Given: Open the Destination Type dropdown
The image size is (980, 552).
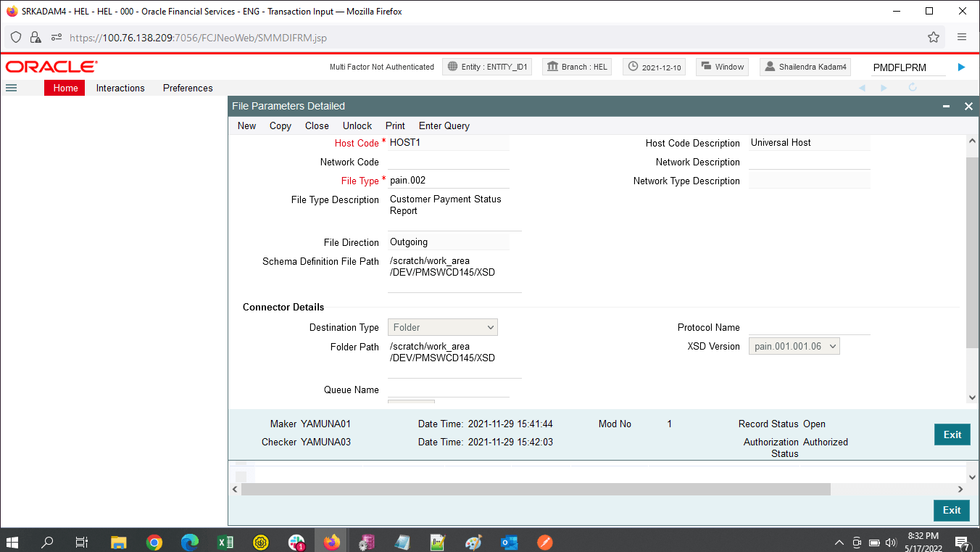Looking at the screenshot, I should tap(443, 328).
